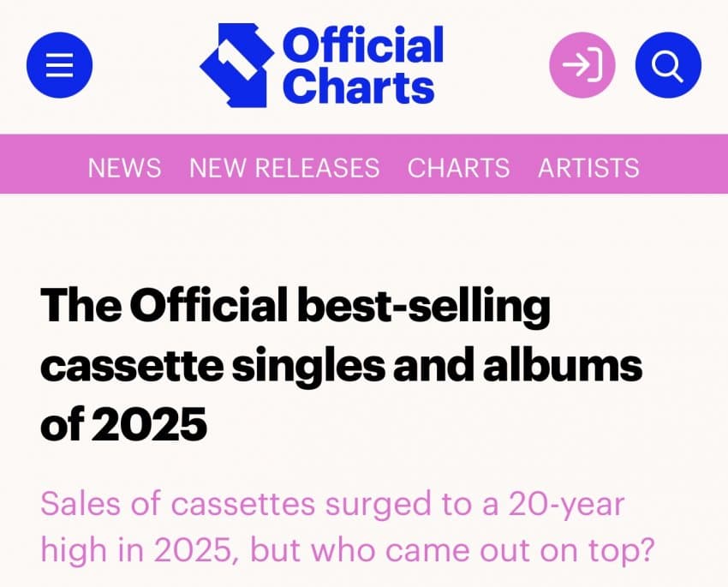Viewport: 728px width, 587px height.
Task: Click "high in 2025" in the subheading
Action: pyautogui.click(x=137, y=549)
